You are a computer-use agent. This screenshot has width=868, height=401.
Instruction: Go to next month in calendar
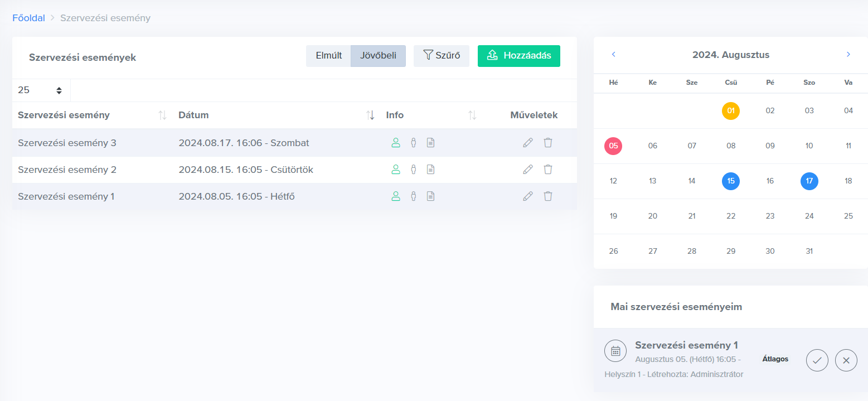[x=848, y=55]
